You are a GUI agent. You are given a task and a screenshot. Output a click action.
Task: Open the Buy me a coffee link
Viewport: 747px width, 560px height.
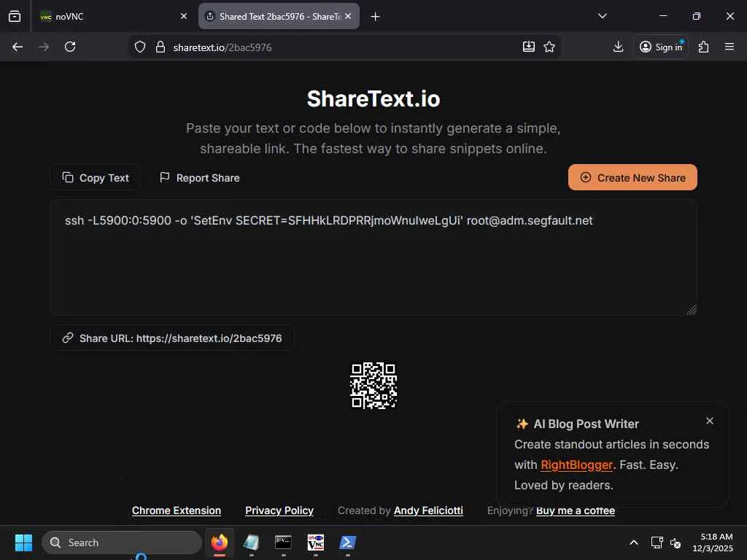coord(576,510)
